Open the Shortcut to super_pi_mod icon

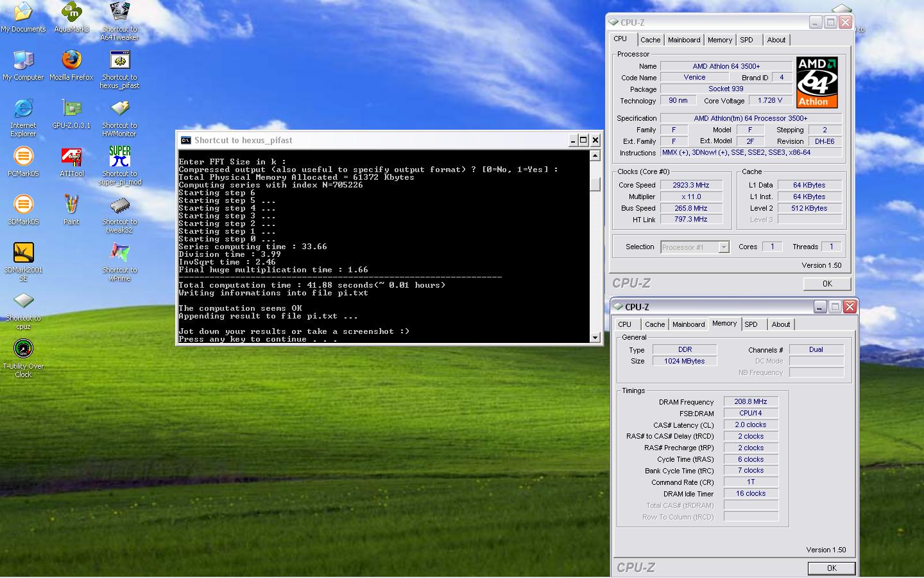pyautogui.click(x=119, y=166)
